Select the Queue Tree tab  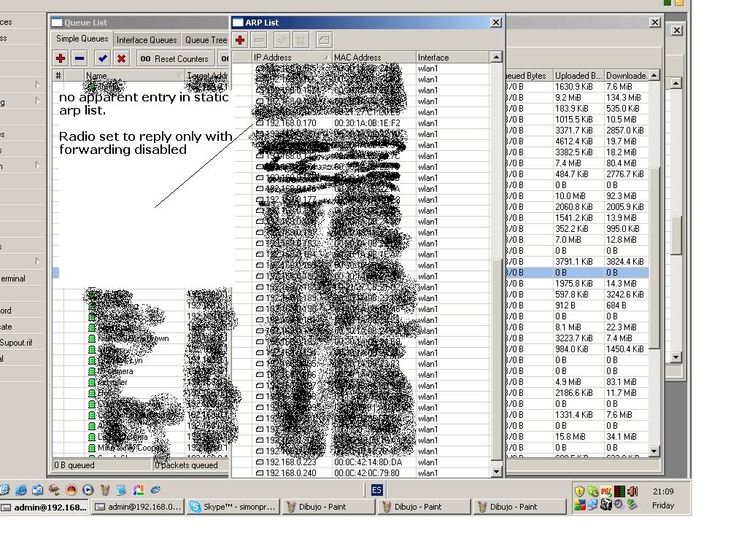206,40
